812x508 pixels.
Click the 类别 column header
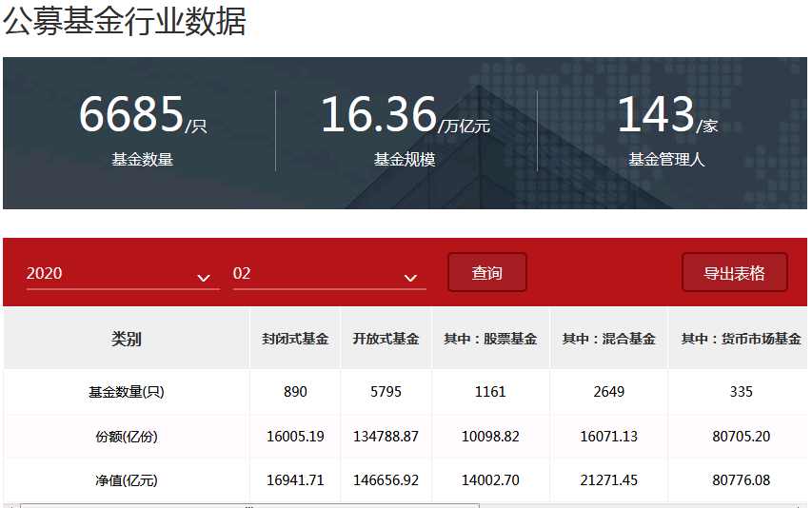(x=127, y=339)
